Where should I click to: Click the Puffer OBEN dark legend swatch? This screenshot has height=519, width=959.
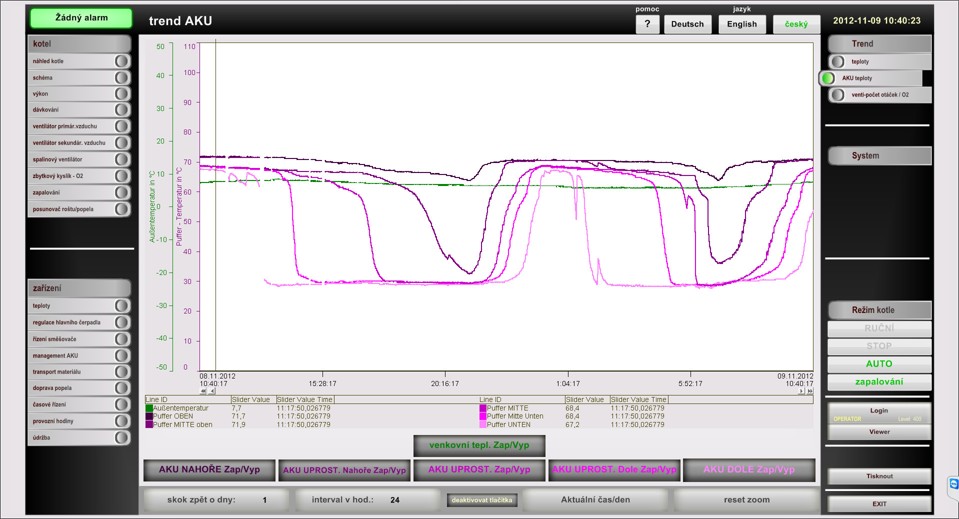tap(149, 416)
